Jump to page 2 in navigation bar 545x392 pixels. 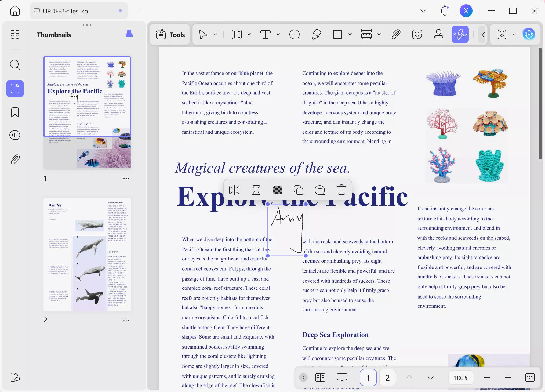tap(387, 378)
